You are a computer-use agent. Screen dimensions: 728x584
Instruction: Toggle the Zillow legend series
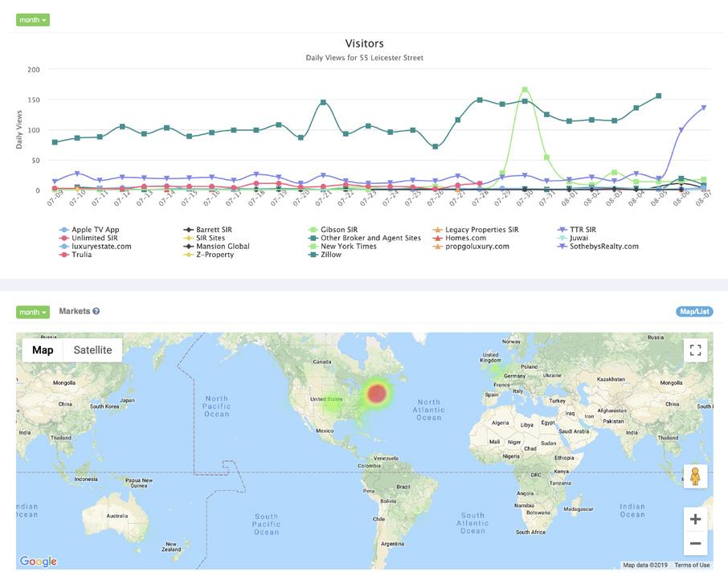(325, 255)
